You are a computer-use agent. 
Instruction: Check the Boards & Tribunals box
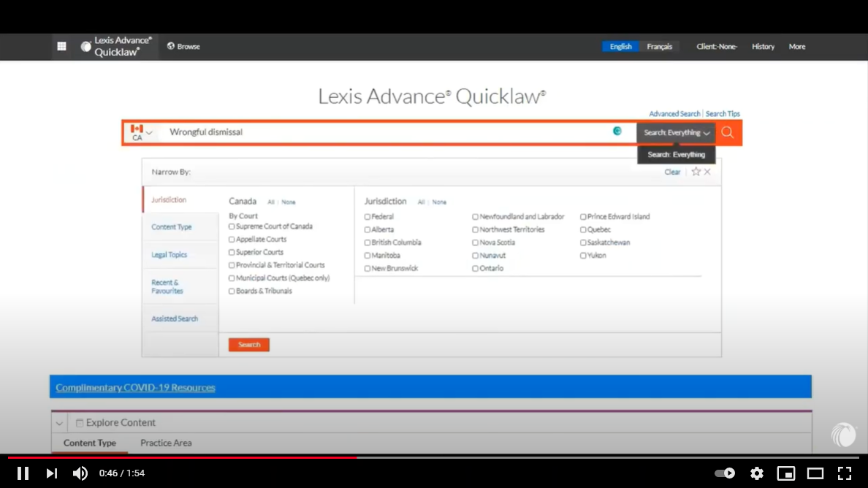coord(232,291)
